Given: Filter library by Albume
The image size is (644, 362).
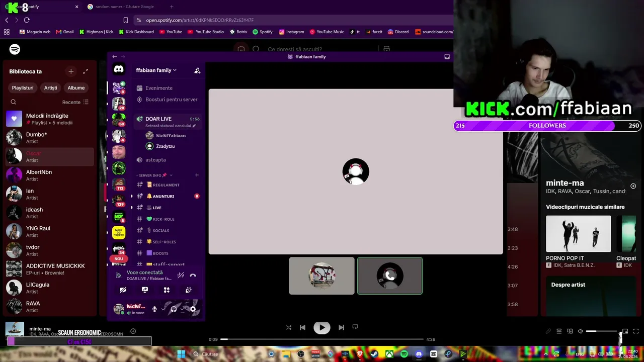Looking at the screenshot, I should point(76,88).
